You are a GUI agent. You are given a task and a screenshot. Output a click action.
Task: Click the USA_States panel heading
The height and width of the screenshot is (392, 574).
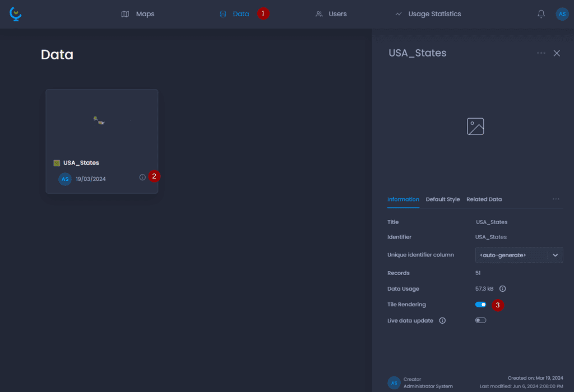pos(417,53)
